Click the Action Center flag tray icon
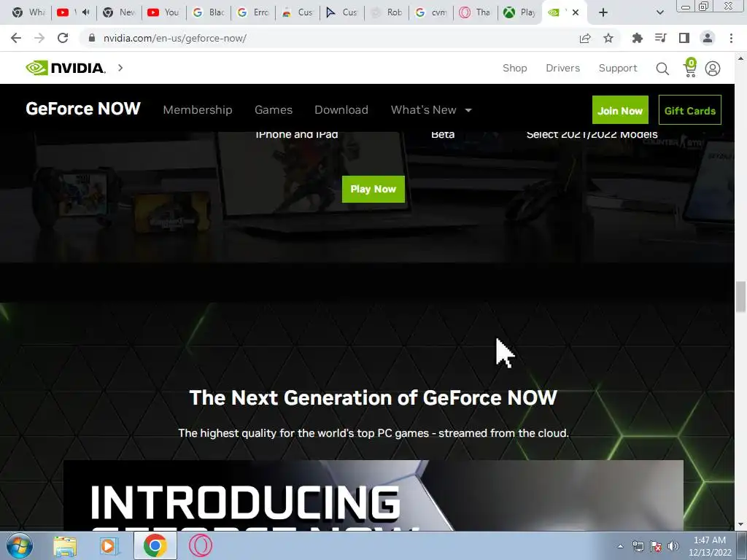 coord(656,546)
